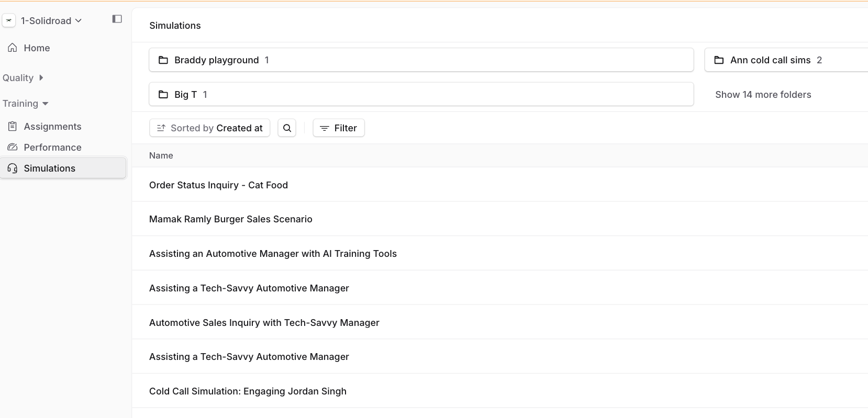The image size is (868, 418).
Task: Open Automotive Sales Inquiry with Tech-Savvy Manager
Action: 264,323
